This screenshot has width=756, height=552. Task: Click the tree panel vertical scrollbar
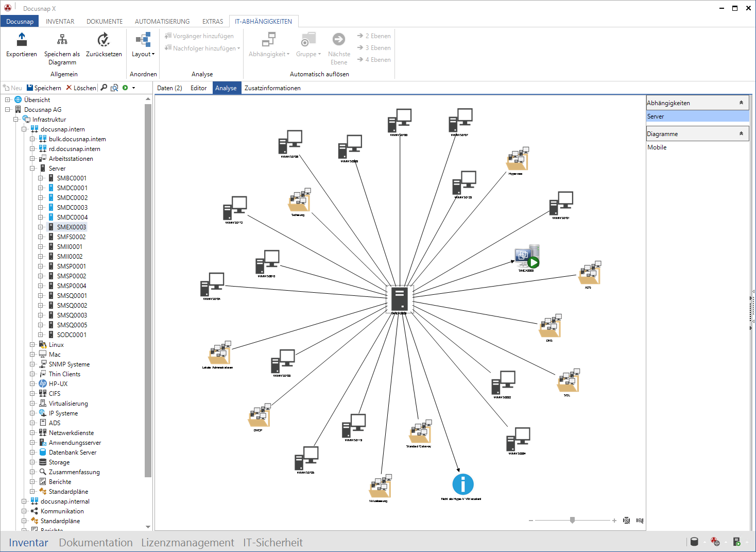(x=148, y=291)
